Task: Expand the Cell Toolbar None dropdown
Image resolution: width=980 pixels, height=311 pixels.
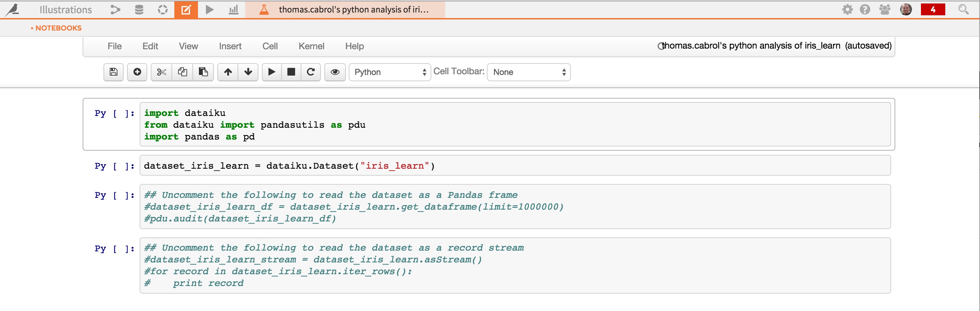Action: (x=529, y=72)
